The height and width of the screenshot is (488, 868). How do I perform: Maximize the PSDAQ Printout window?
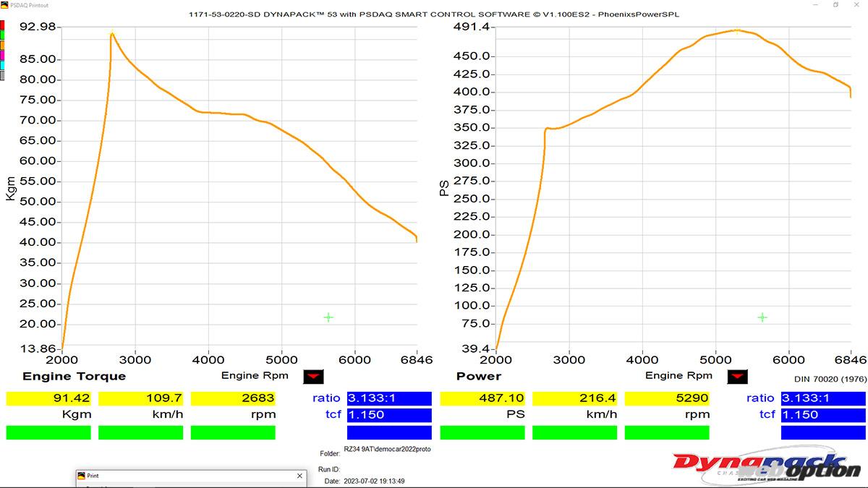coord(835,4)
